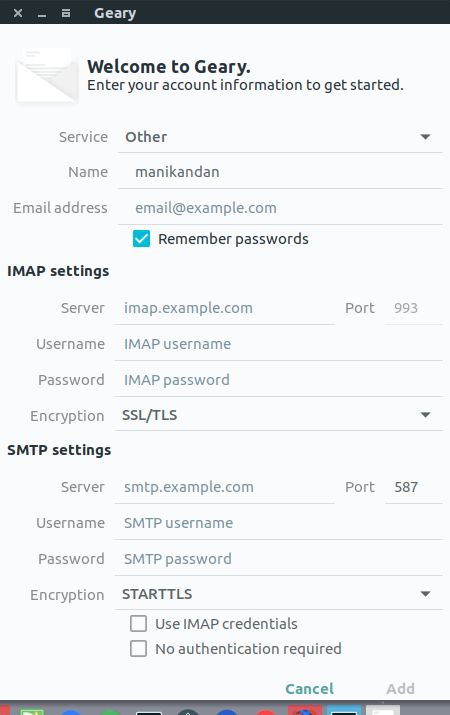This screenshot has width=450, height=715.
Task: Select the SMTP Server field
Action: (x=225, y=487)
